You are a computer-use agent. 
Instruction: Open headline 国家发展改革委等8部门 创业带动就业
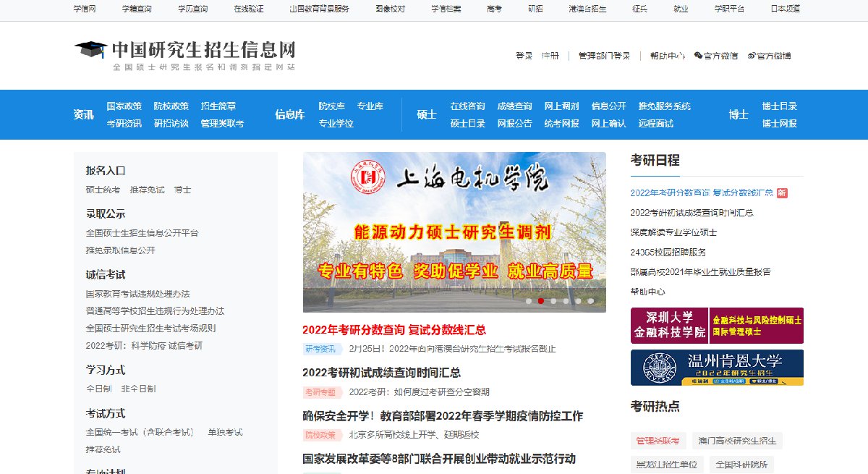pos(439,459)
